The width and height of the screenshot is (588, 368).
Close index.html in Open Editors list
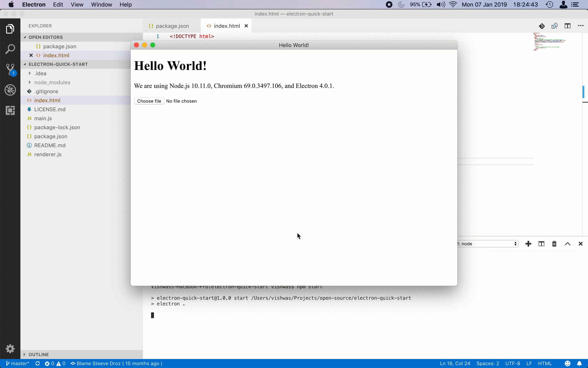click(31, 55)
